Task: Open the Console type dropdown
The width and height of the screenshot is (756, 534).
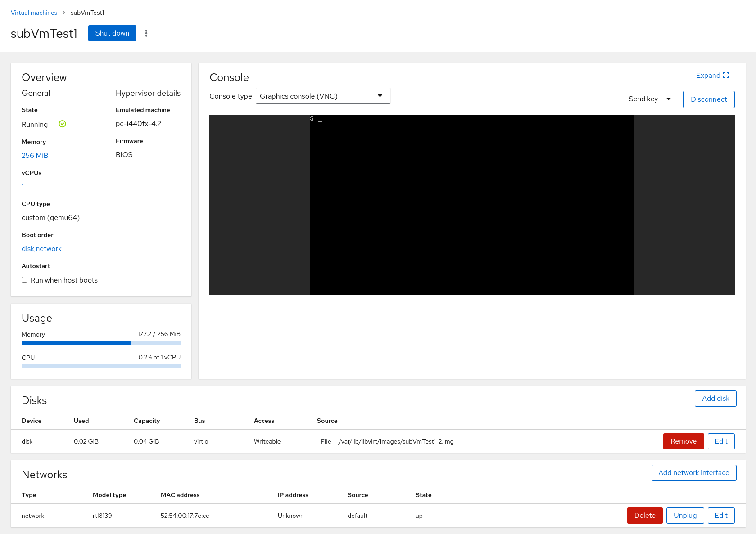Action: tap(323, 96)
